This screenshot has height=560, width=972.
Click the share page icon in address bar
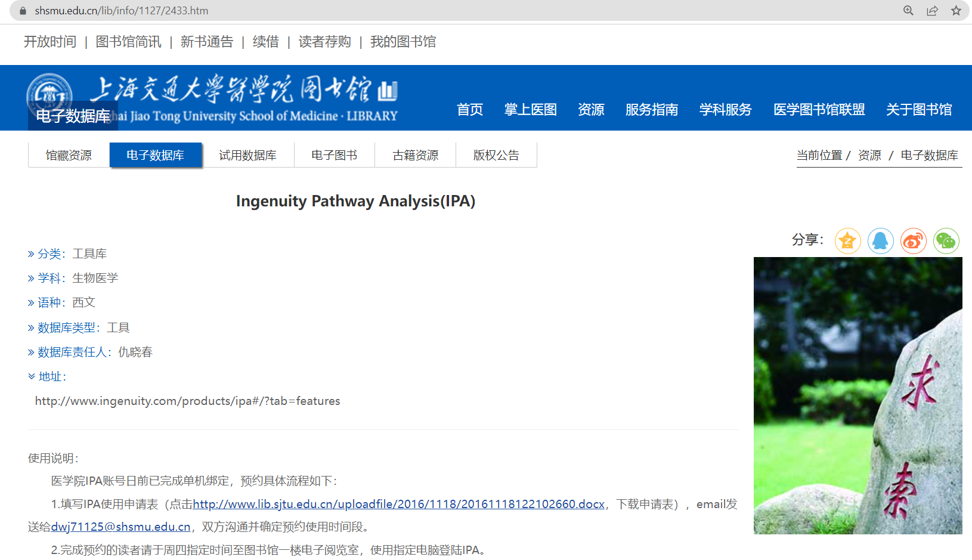tap(932, 11)
